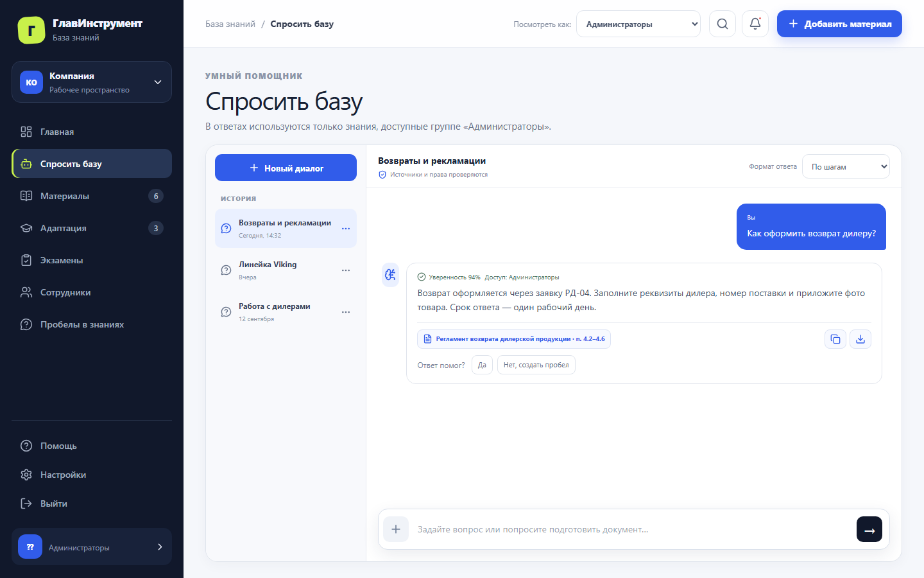
Task: Focus the question input field
Action: click(x=633, y=529)
